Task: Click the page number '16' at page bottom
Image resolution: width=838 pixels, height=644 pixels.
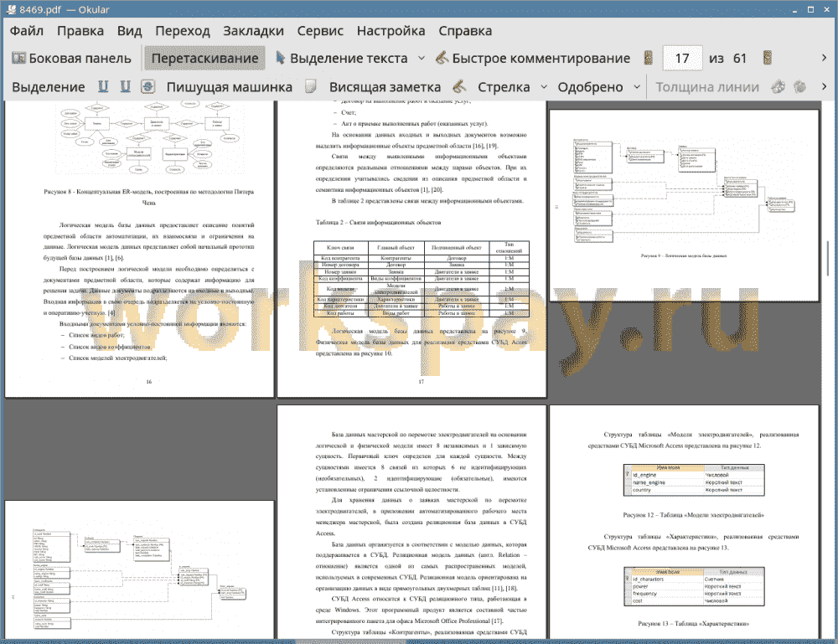Action: pos(148,381)
